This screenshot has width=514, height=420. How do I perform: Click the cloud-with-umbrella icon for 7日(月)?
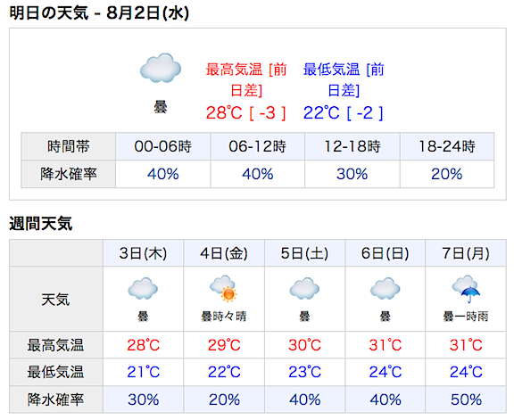coord(466,289)
